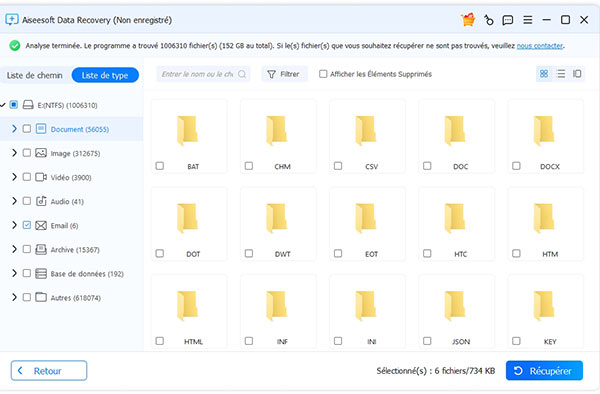
Task: Open the KEY folder thumbnail
Action: pos(544,306)
